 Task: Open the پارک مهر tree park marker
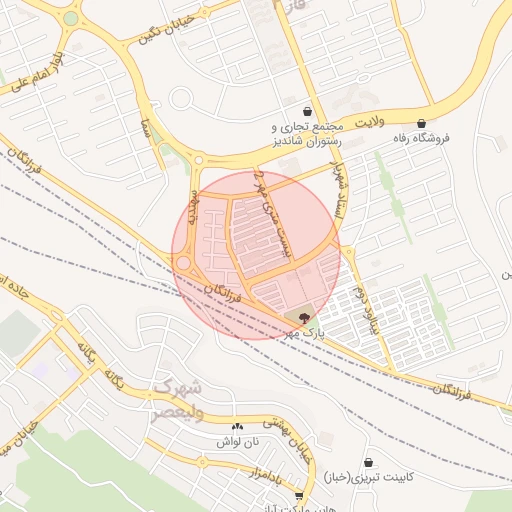click(x=303, y=318)
